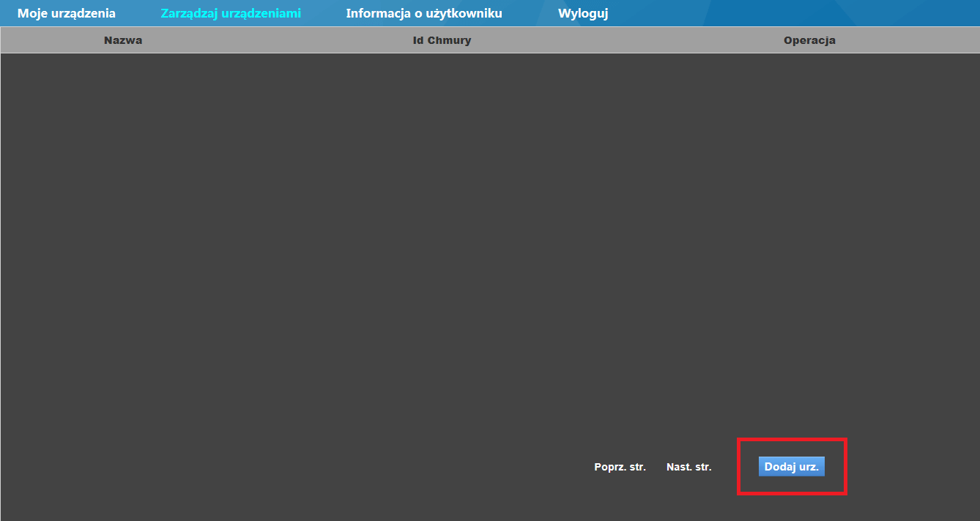Open next page of device list
Viewport: 980px width, 521px height.
click(x=689, y=467)
